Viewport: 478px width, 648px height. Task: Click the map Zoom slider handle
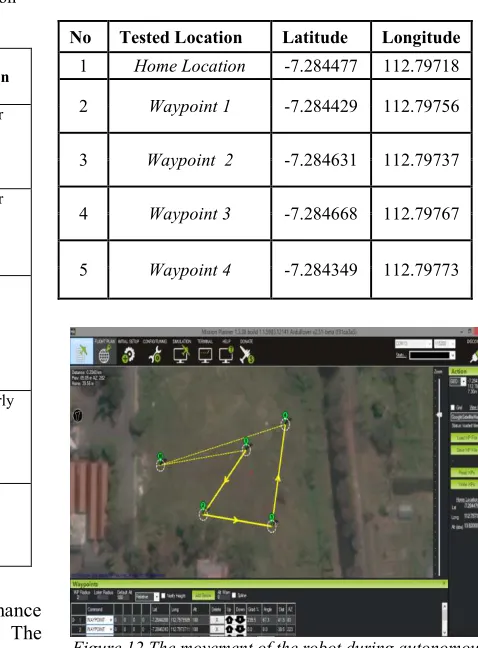click(x=439, y=415)
